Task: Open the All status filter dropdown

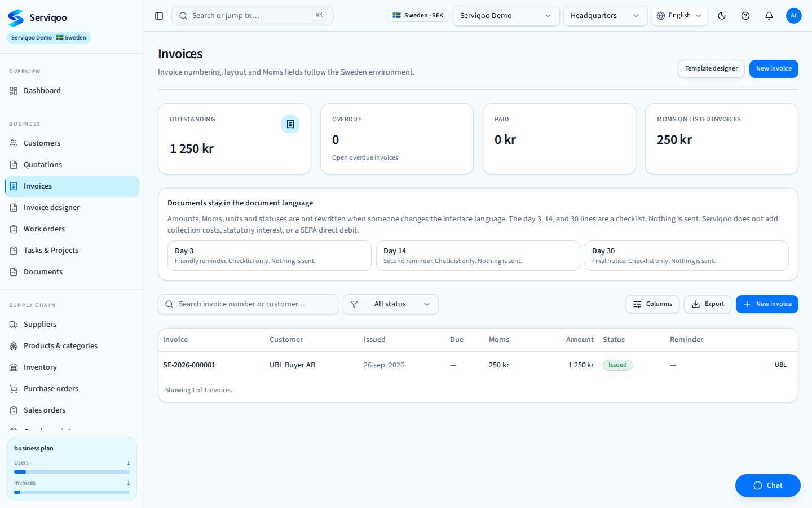Action: 391,304
